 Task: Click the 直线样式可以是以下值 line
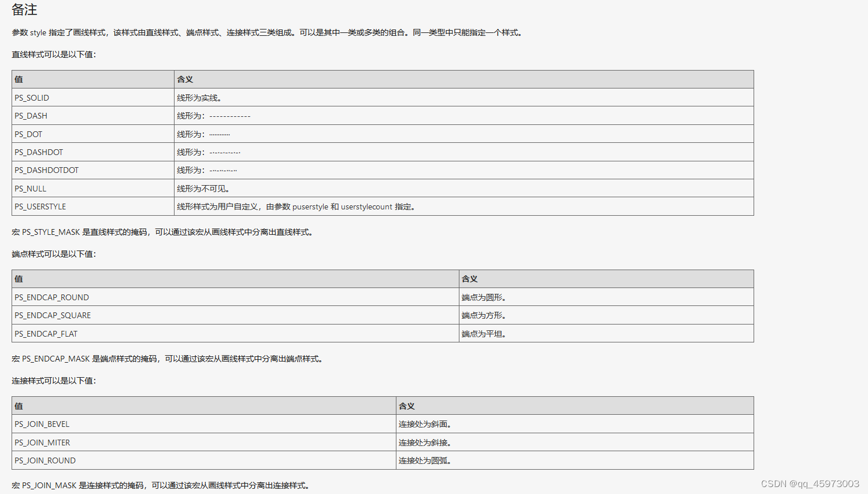coord(54,54)
